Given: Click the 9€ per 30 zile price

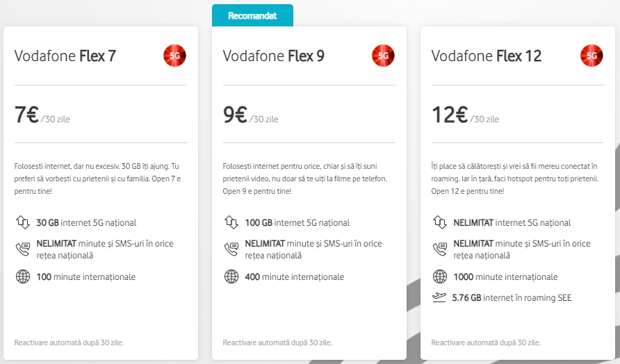Looking at the screenshot, I should (x=251, y=115).
